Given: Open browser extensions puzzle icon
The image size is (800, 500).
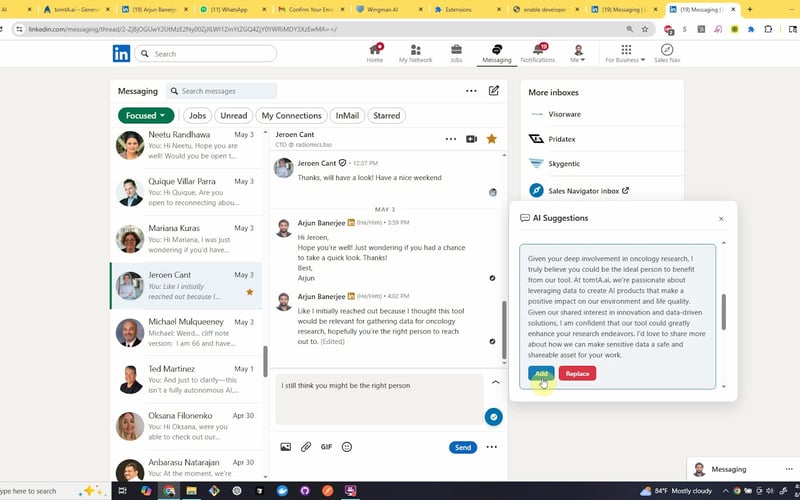Looking at the screenshot, I should point(768,29).
